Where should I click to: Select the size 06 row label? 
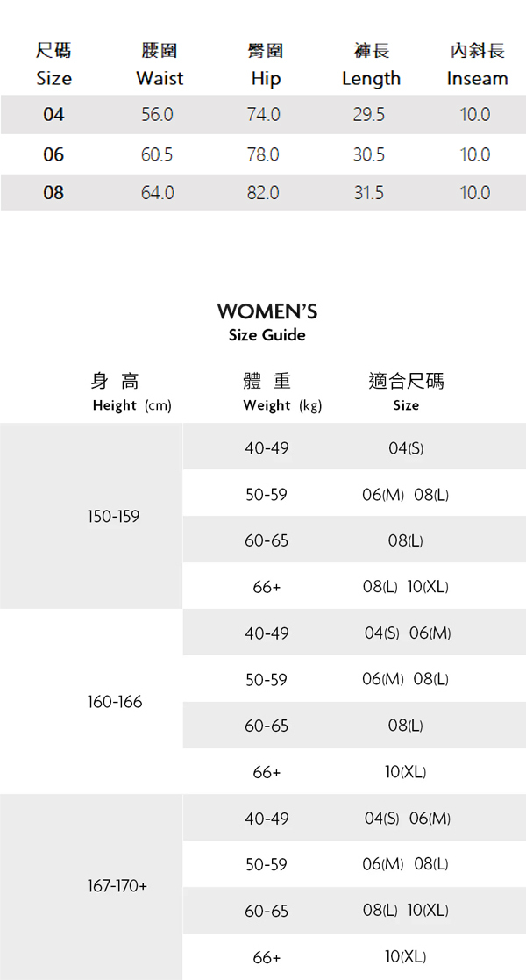53,154
